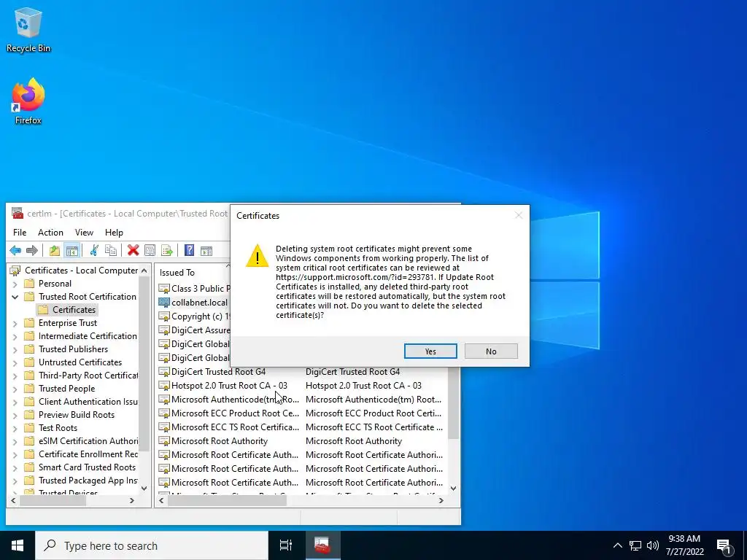Image resolution: width=747 pixels, height=560 pixels.
Task: Click the Cut scissors toolbar icon
Action: click(94, 251)
